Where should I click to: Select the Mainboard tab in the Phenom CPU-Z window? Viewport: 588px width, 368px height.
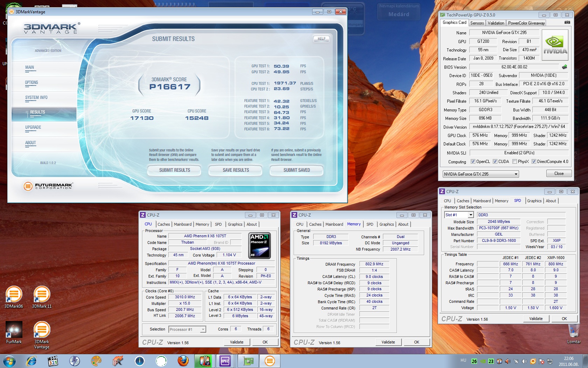click(182, 224)
